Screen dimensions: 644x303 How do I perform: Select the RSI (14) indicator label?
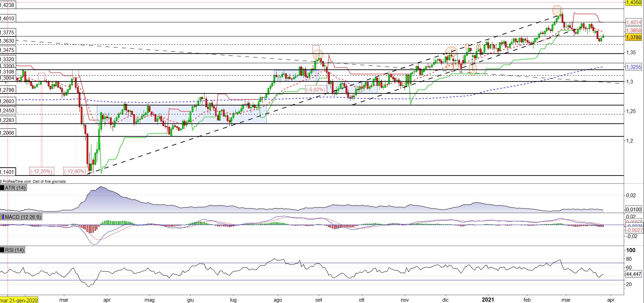tap(14, 250)
